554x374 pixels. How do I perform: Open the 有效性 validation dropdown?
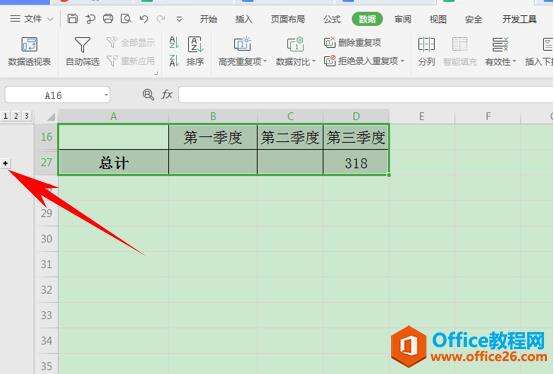500,51
